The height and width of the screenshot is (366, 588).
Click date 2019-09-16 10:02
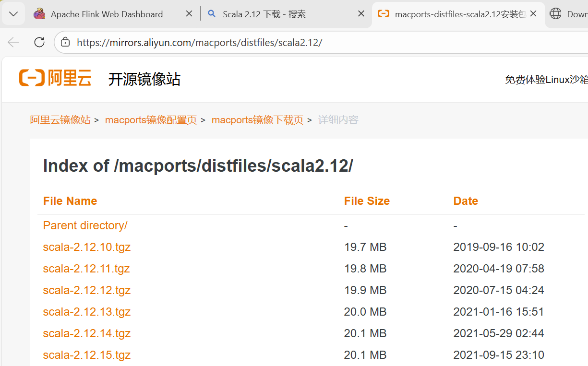[499, 247]
